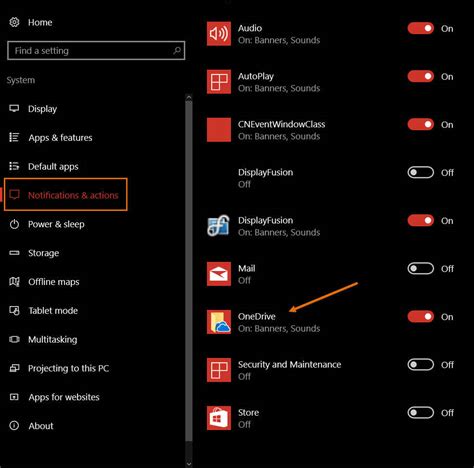Viewport: 474px width, 468px height.
Task: Open Power & sleep settings
Action: [56, 224]
